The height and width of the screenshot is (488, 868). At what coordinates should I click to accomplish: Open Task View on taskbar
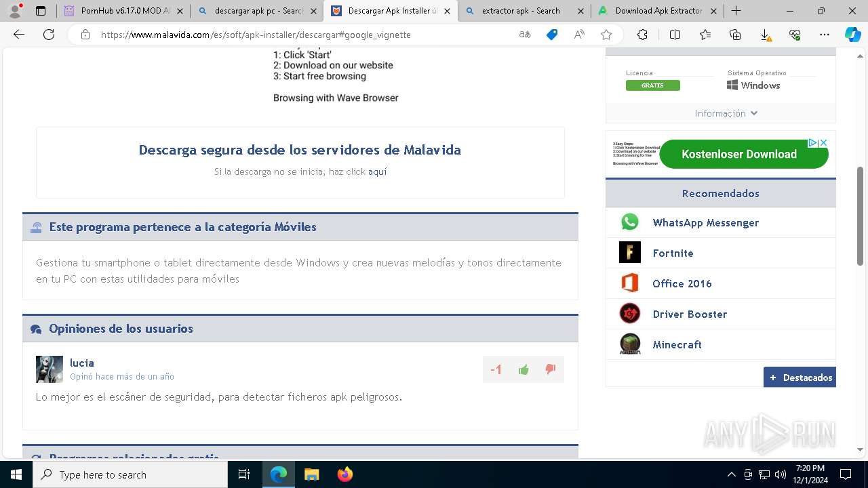[x=244, y=474]
